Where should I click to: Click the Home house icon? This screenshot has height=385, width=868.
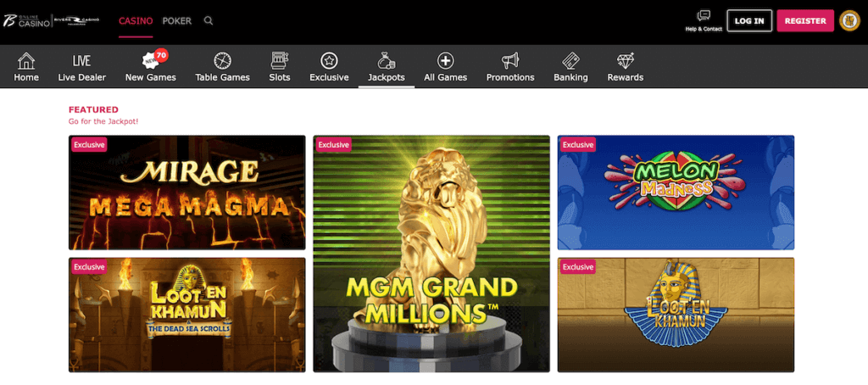pyautogui.click(x=26, y=60)
